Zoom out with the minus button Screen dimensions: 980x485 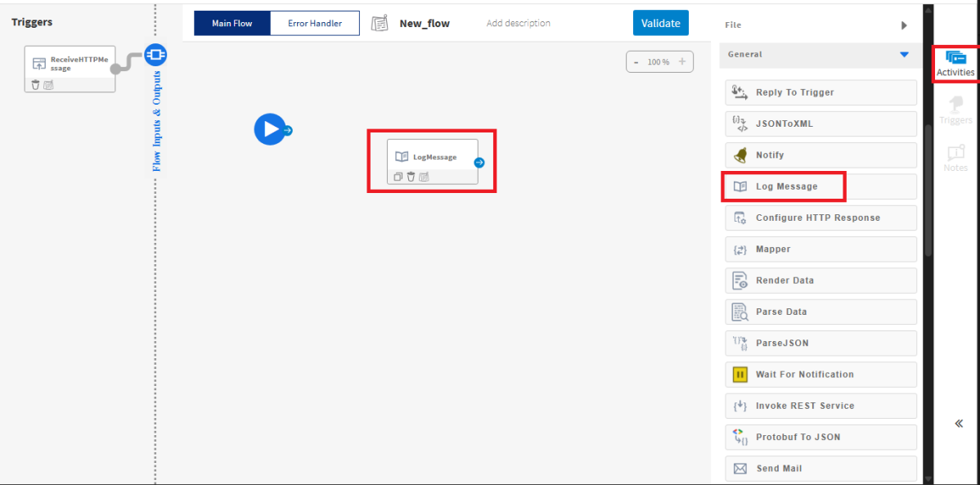pos(636,62)
